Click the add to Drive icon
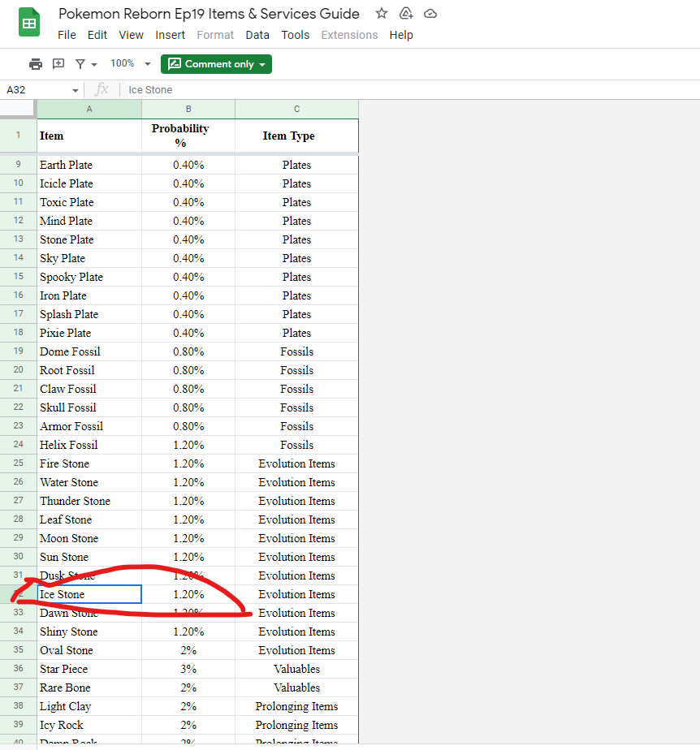 406,13
